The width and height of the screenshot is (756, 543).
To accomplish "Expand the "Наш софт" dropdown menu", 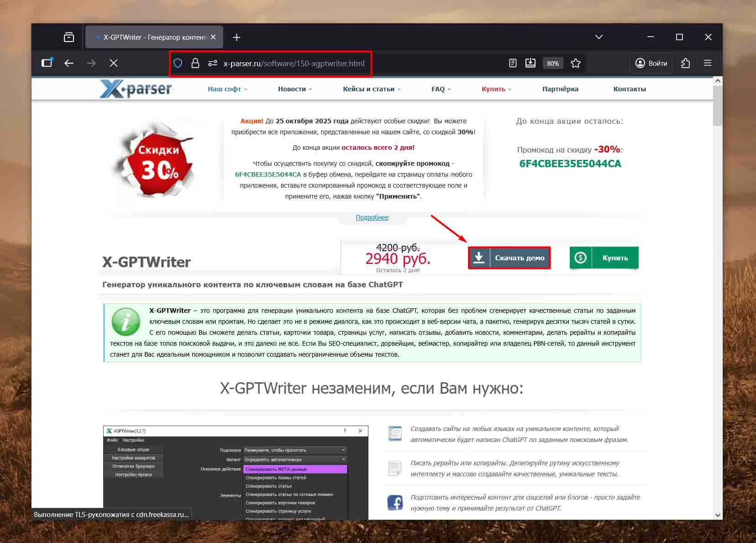I will pyautogui.click(x=227, y=89).
